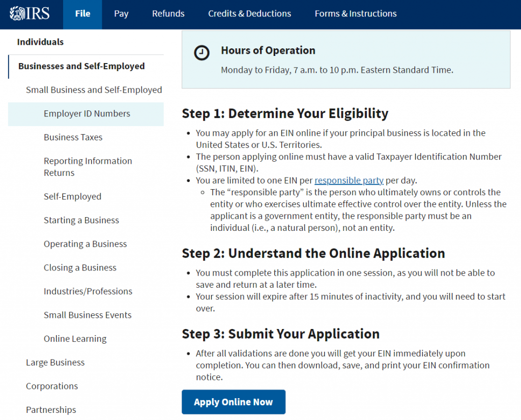The height and width of the screenshot is (420, 521).
Task: Select Corporations in the sidebar
Action: 51,386
